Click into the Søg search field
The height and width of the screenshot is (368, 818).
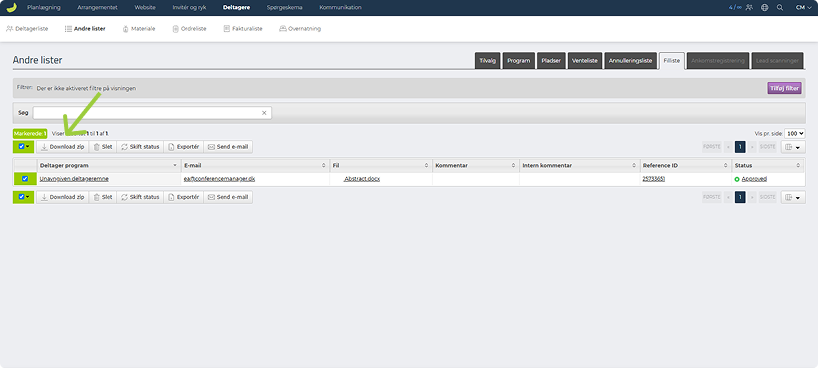click(152, 113)
